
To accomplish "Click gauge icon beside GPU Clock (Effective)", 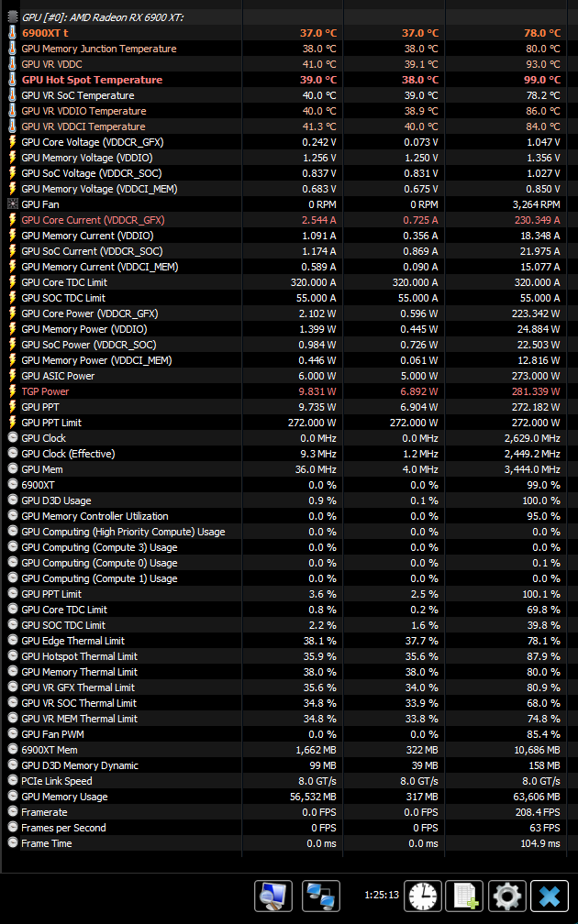I will (x=13, y=454).
